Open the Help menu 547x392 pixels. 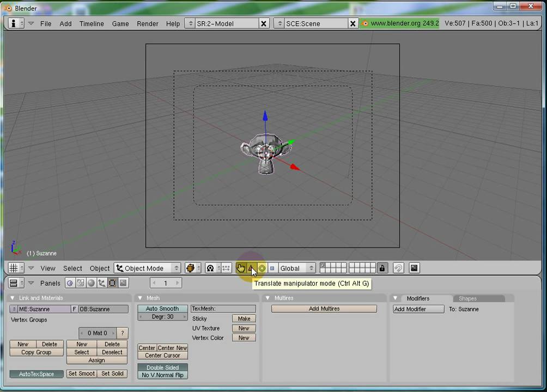click(x=173, y=24)
